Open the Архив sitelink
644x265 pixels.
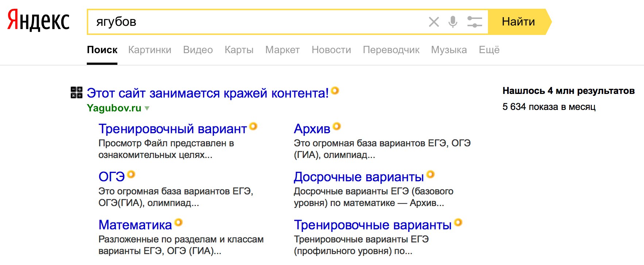[312, 129]
